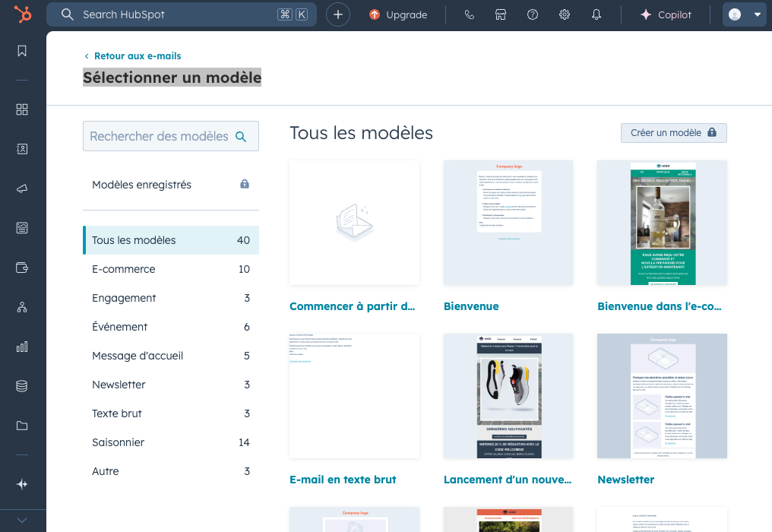Image resolution: width=772 pixels, height=532 pixels.
Task: Open the Copilot assistant
Action: (x=666, y=14)
